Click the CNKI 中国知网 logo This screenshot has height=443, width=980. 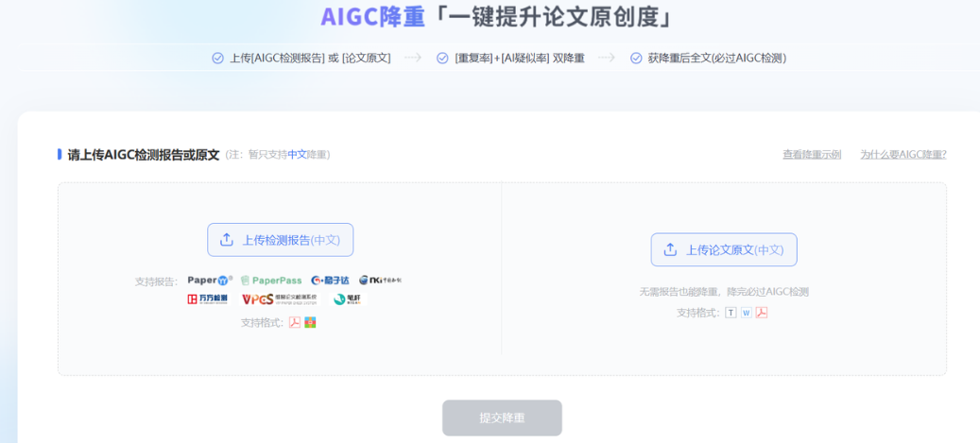[380, 280]
